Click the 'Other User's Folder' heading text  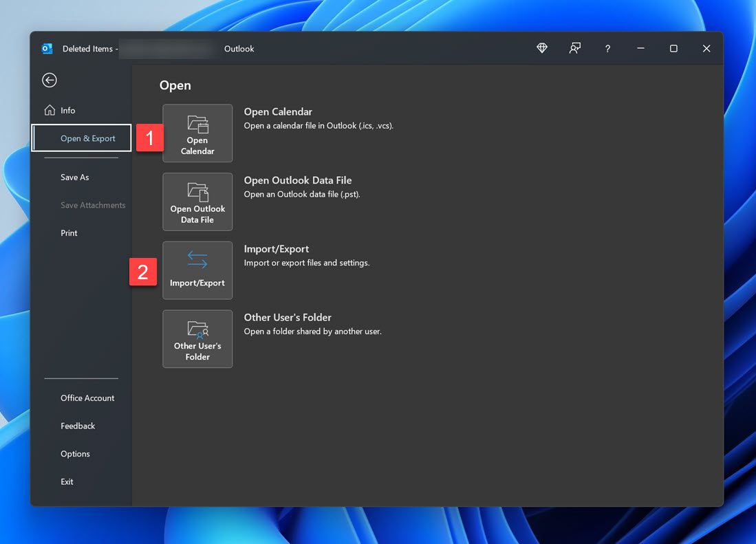point(288,318)
